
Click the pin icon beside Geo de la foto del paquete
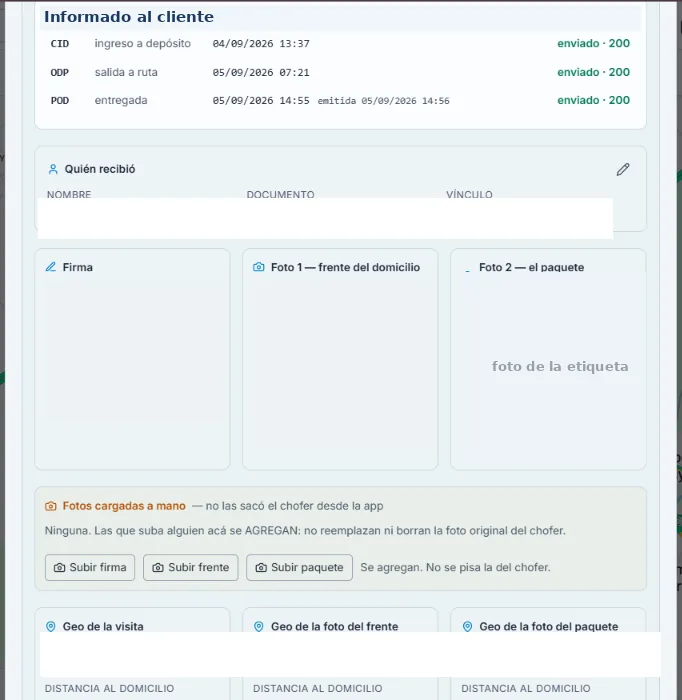click(x=467, y=626)
